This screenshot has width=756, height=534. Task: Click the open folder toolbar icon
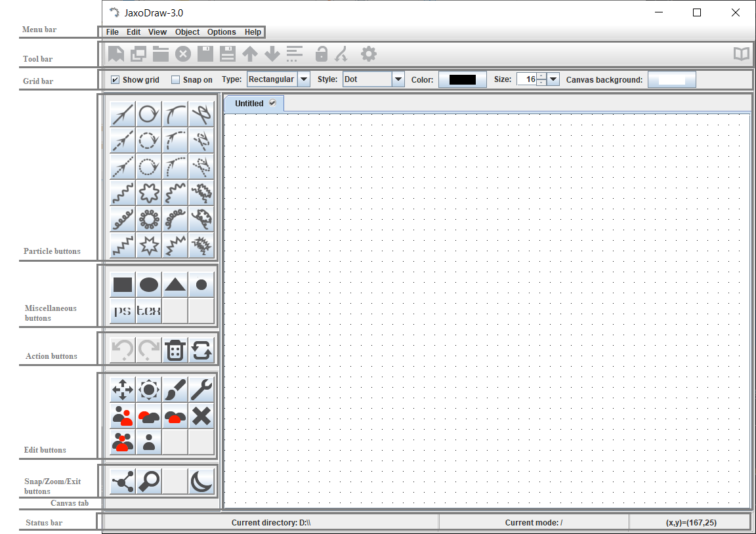tap(161, 54)
